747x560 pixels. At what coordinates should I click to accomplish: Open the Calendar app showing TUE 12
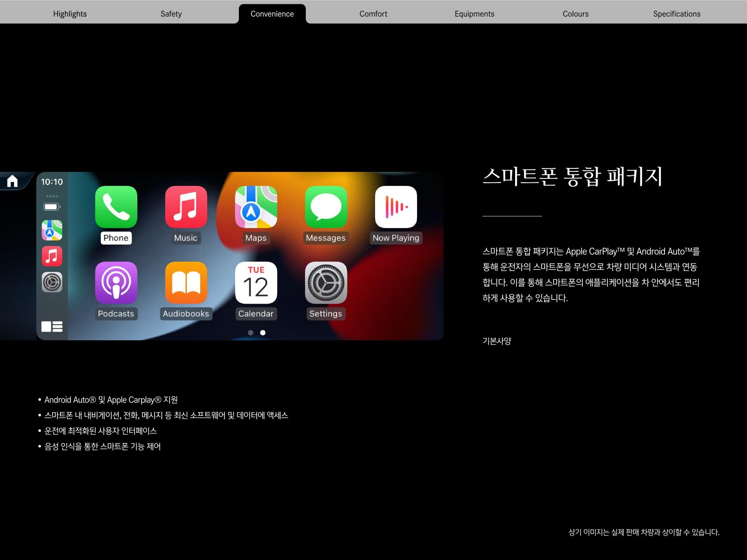tap(256, 283)
